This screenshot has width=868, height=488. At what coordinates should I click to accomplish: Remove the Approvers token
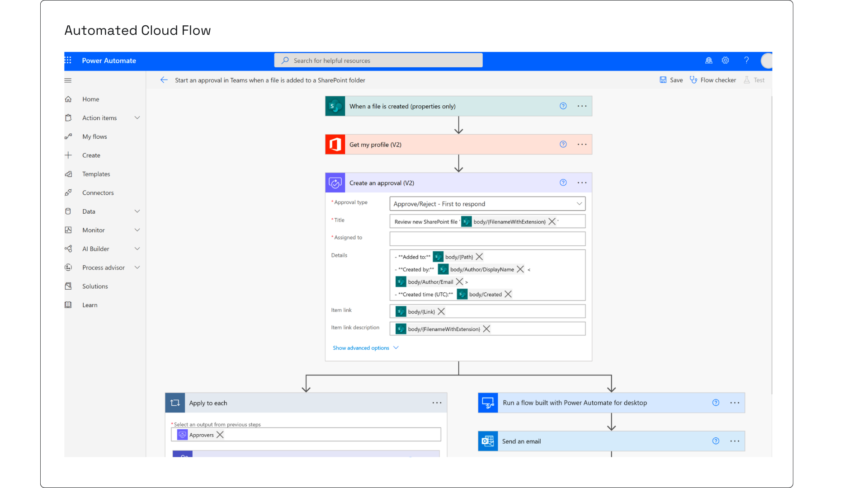220,435
